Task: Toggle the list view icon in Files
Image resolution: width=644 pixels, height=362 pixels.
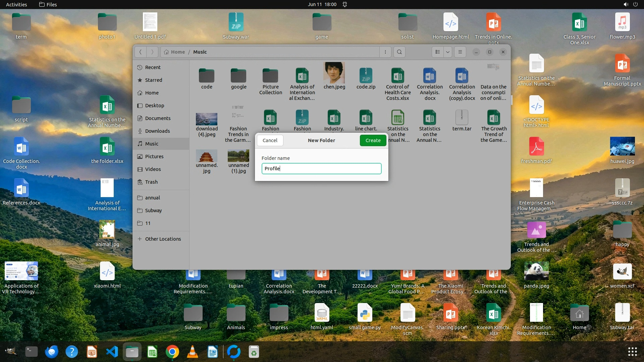Action: coord(437,52)
